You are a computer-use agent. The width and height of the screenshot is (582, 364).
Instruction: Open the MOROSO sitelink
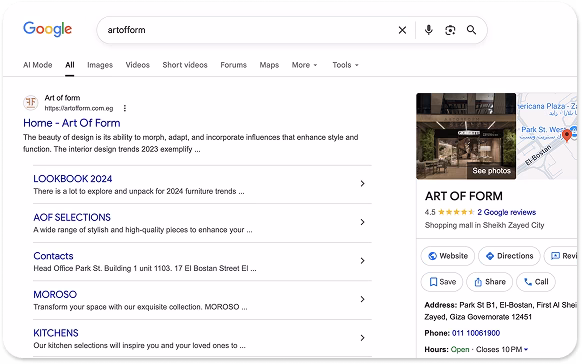point(55,295)
